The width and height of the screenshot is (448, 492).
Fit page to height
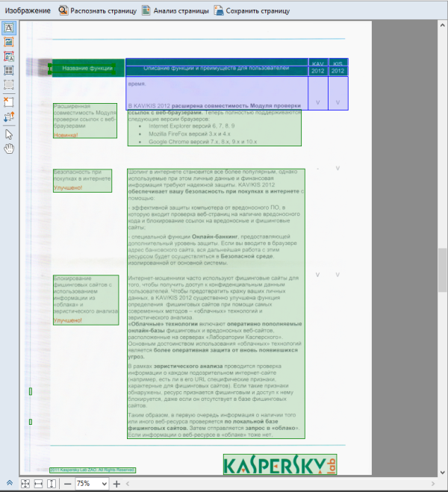(x=52, y=484)
